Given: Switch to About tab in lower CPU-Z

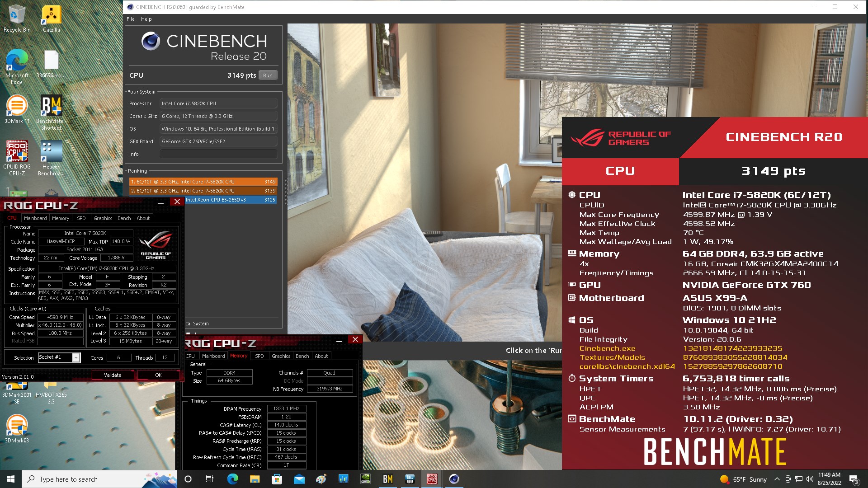Looking at the screenshot, I should click(321, 356).
